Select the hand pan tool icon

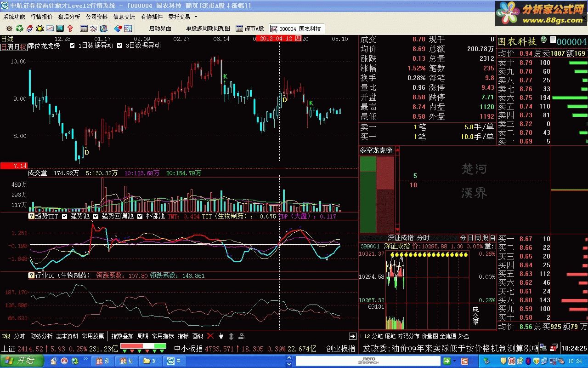pyautogui.click(x=221, y=336)
